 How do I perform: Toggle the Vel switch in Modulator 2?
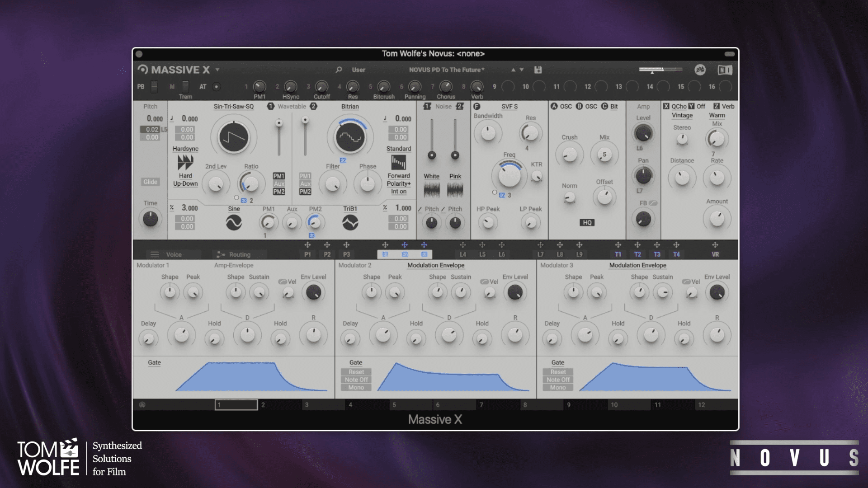(x=484, y=282)
